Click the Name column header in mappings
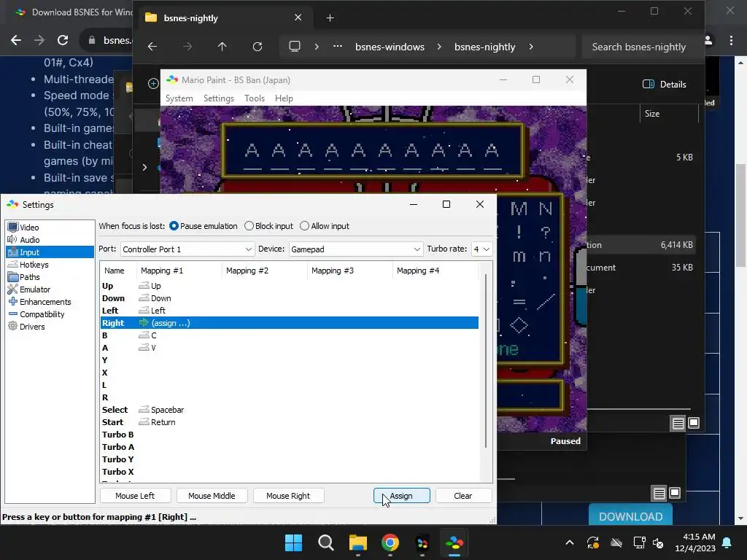The width and height of the screenshot is (747, 560). [x=118, y=271]
